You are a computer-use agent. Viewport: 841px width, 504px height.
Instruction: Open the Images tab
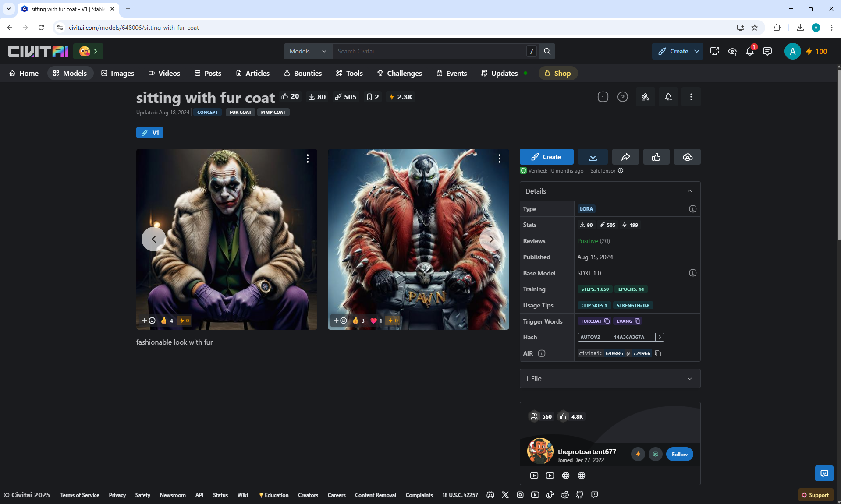(117, 73)
